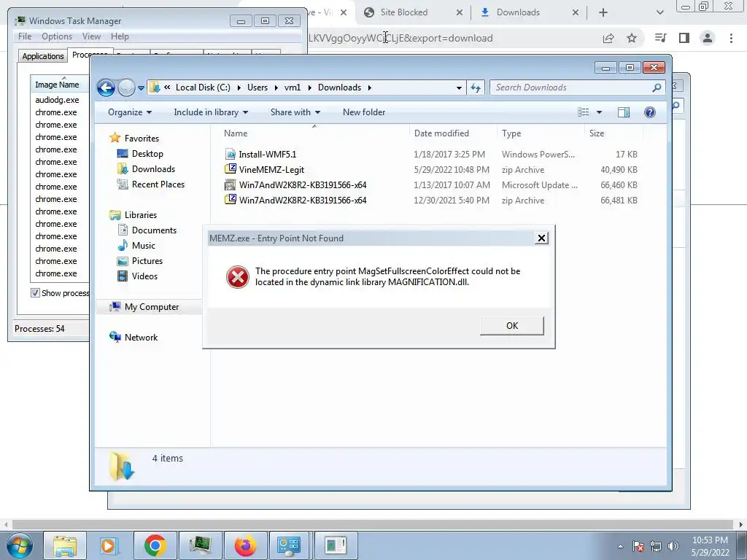This screenshot has width=747, height=560.
Task: Open Documents library
Action: 154,230
